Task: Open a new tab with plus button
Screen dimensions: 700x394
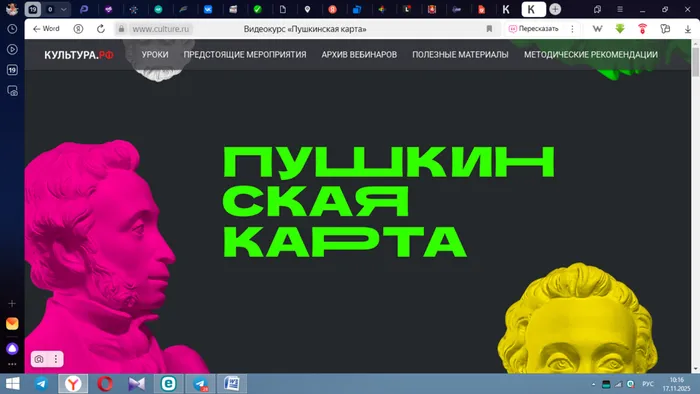Action: click(555, 9)
